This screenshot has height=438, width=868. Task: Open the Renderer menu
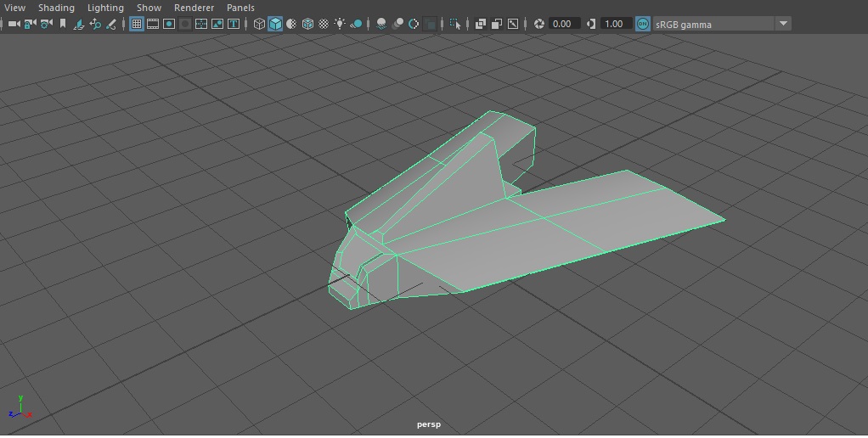(x=194, y=8)
